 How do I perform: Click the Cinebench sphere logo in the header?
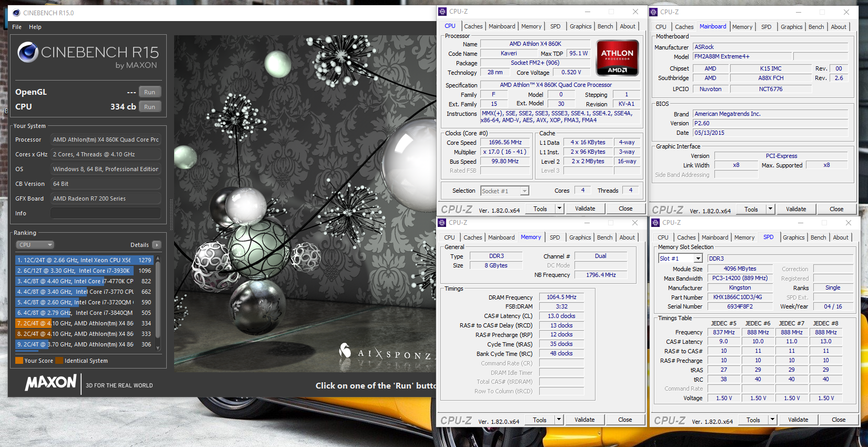[x=28, y=52]
